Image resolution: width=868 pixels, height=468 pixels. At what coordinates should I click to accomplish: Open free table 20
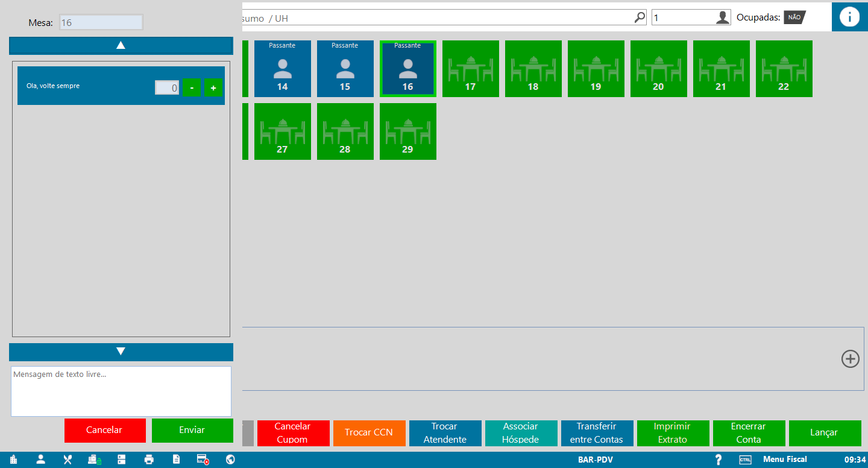pos(659,69)
